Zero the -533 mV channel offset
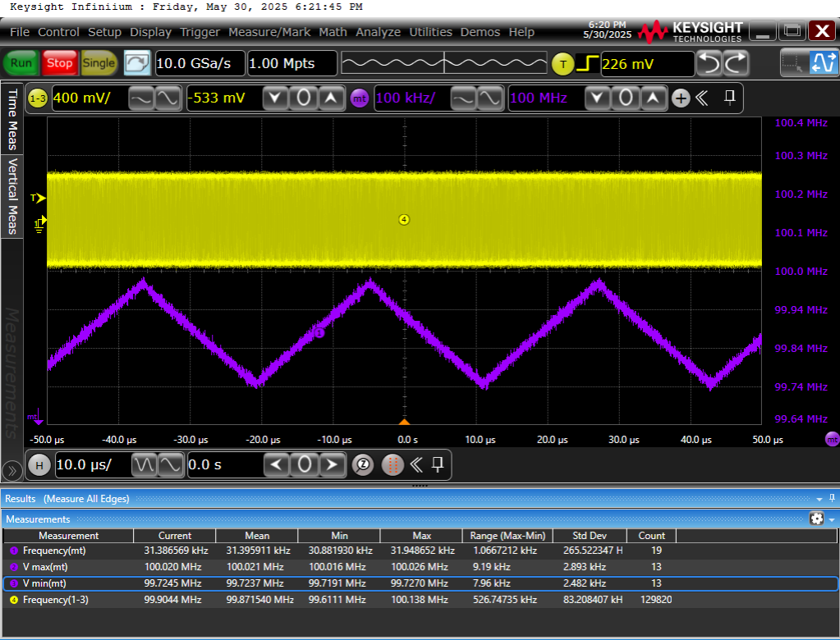The image size is (840, 640). (x=303, y=98)
